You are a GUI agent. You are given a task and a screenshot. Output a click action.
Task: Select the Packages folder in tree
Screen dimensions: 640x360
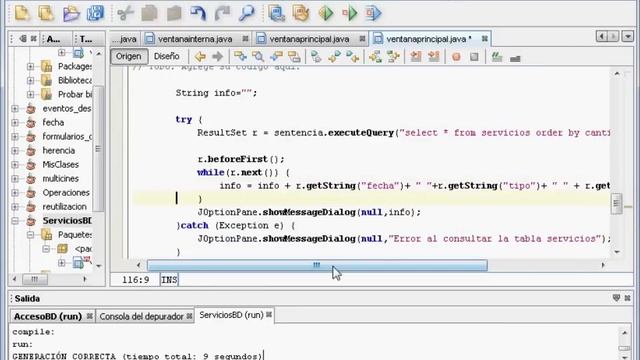[75, 66]
